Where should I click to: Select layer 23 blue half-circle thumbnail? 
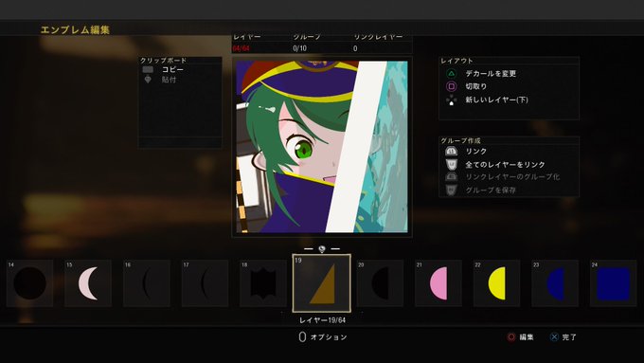click(x=555, y=283)
